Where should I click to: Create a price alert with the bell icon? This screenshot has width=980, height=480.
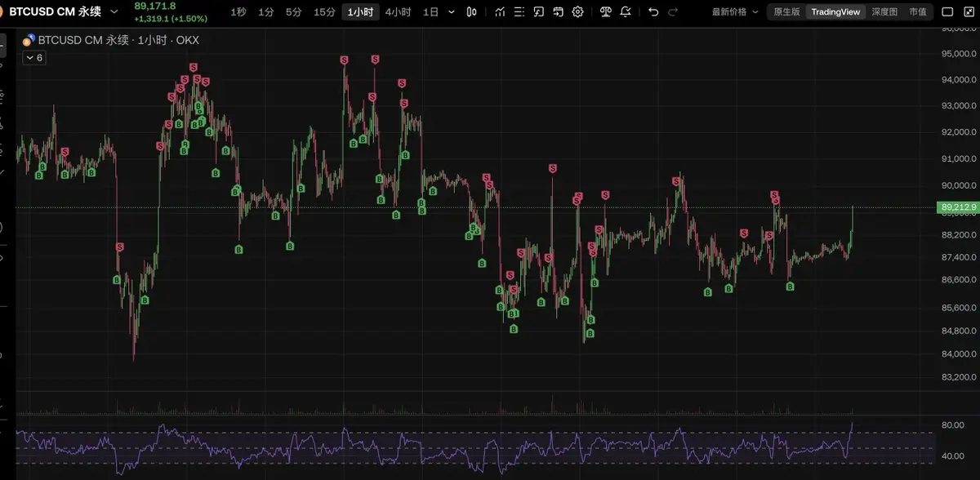coord(626,12)
